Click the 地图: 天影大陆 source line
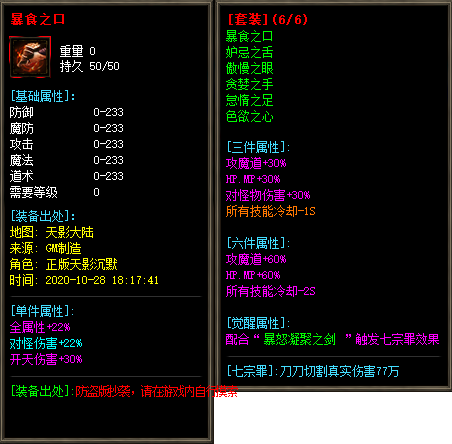Screen dimensions: 452x444 [x=52, y=232]
